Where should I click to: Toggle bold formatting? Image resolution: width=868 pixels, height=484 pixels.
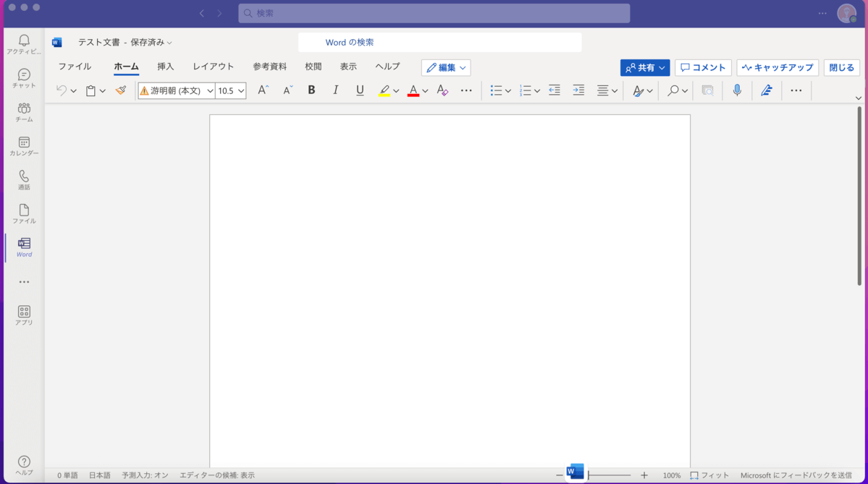click(312, 90)
